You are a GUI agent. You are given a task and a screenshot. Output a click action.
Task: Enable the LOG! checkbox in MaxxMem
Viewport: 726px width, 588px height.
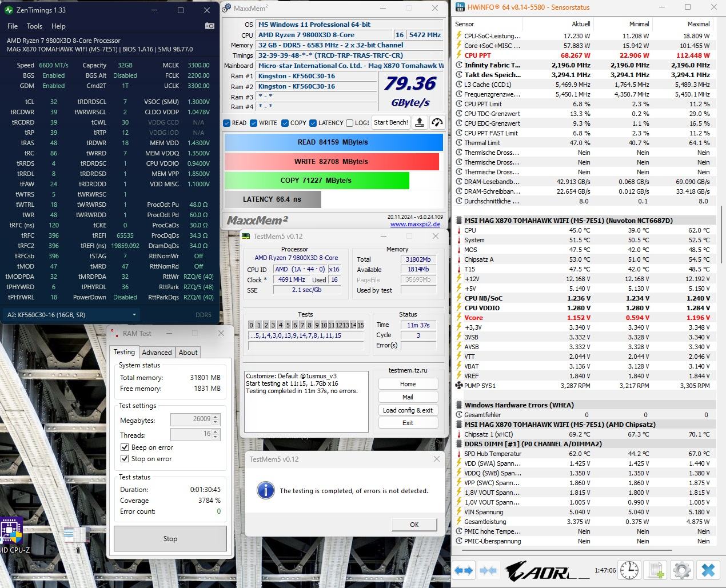350,123
